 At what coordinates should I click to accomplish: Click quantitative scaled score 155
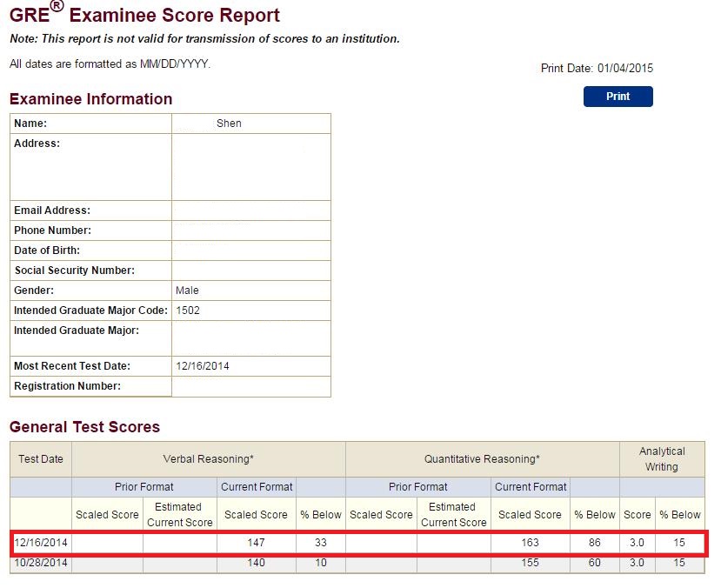click(530, 563)
